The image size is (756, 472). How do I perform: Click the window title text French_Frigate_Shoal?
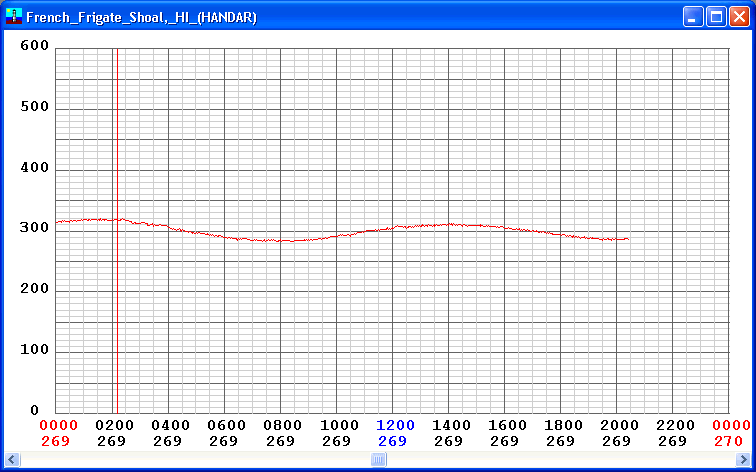click(140, 17)
